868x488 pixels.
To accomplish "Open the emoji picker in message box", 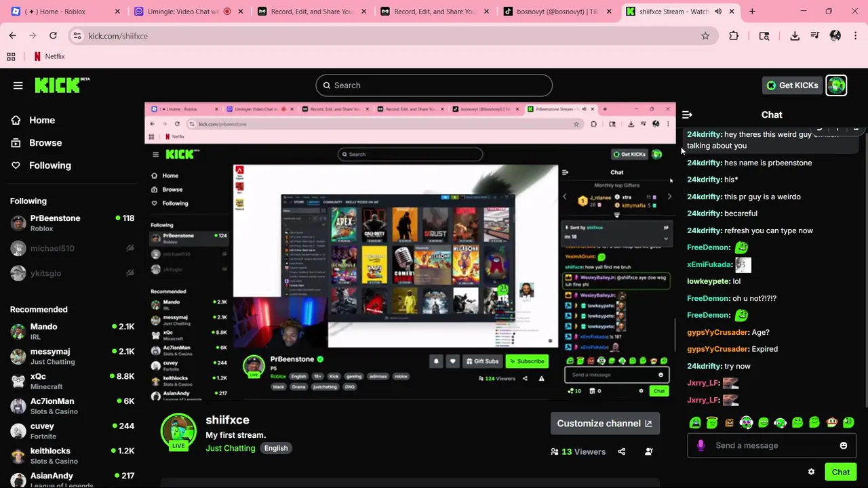I will click(844, 445).
